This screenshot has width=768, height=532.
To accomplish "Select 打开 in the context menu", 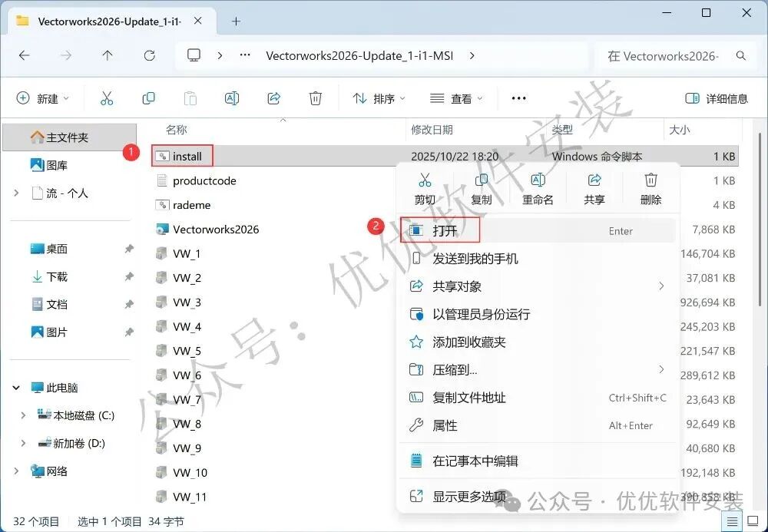I will coord(538,230).
